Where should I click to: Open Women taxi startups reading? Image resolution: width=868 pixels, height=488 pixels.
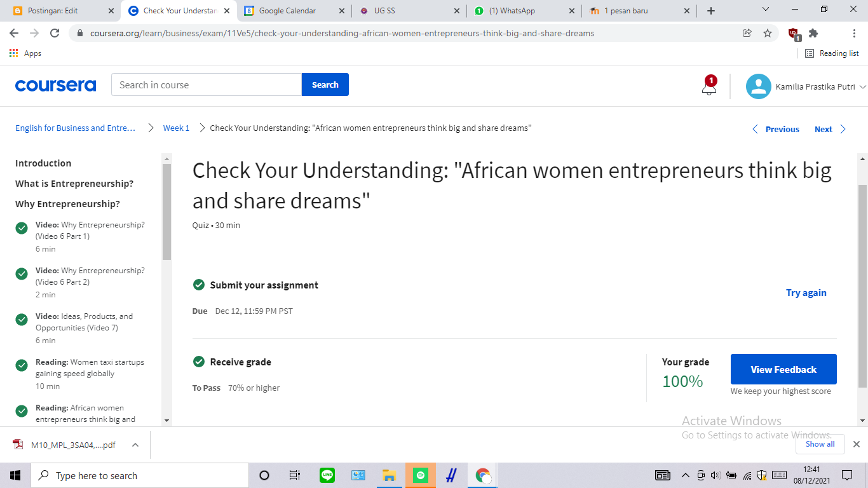(x=90, y=374)
